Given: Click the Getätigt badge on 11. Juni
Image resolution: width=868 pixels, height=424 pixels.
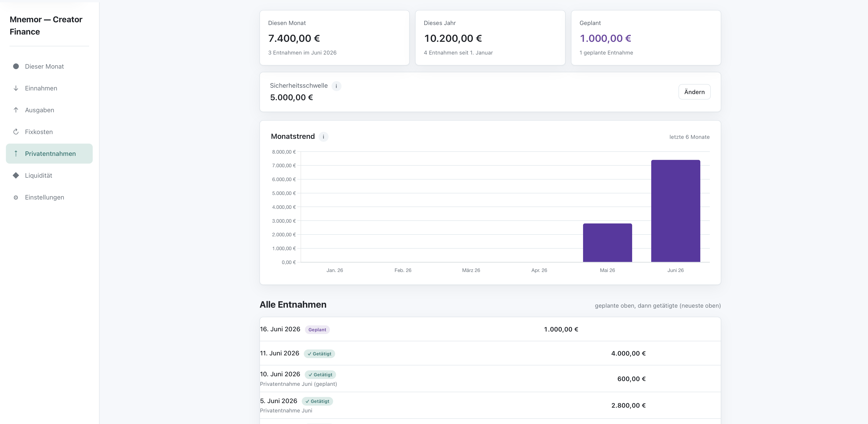Looking at the screenshot, I should [x=319, y=354].
